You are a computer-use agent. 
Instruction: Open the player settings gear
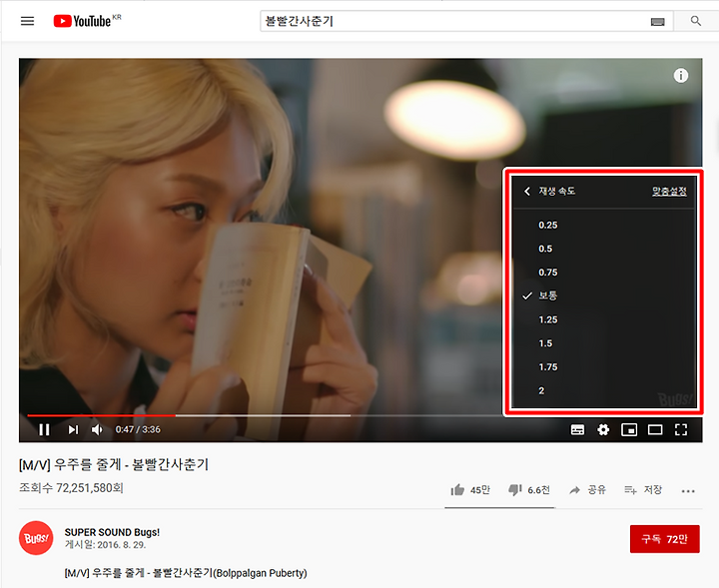pyautogui.click(x=603, y=429)
